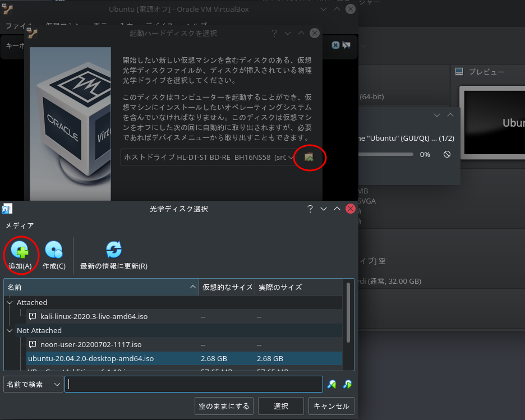Collapse the Attached tree group

[10, 302]
